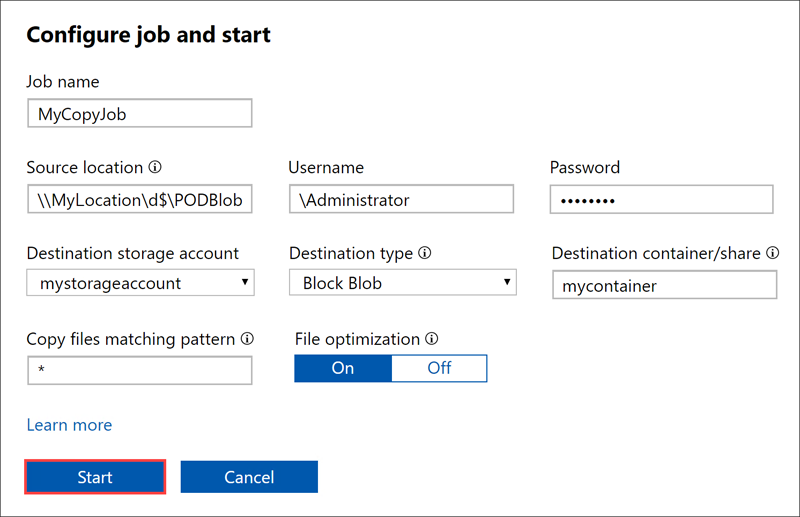The width and height of the screenshot is (800, 517).
Task: Turn File optimization On
Action: click(x=342, y=368)
